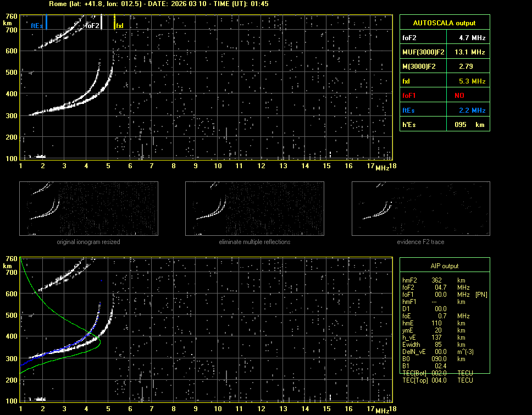This screenshot has height=415, width=532.
Task: Click the blue ftEs frequency marker
Action: pos(47,23)
